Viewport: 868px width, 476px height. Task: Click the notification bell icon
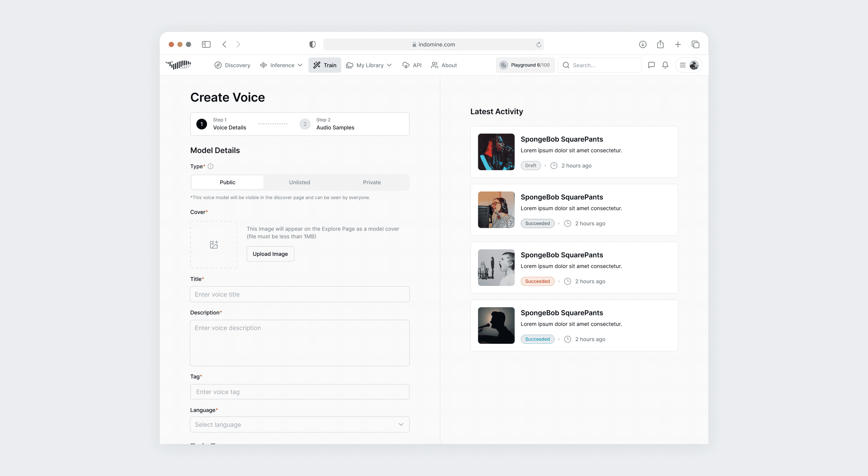click(665, 65)
